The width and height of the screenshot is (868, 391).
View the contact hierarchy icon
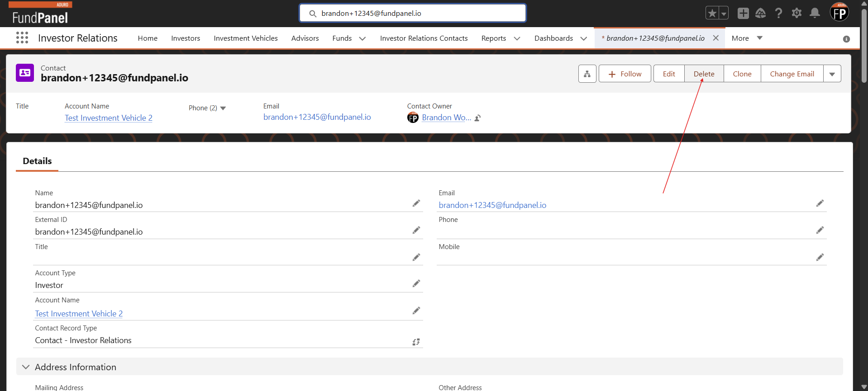pos(587,74)
